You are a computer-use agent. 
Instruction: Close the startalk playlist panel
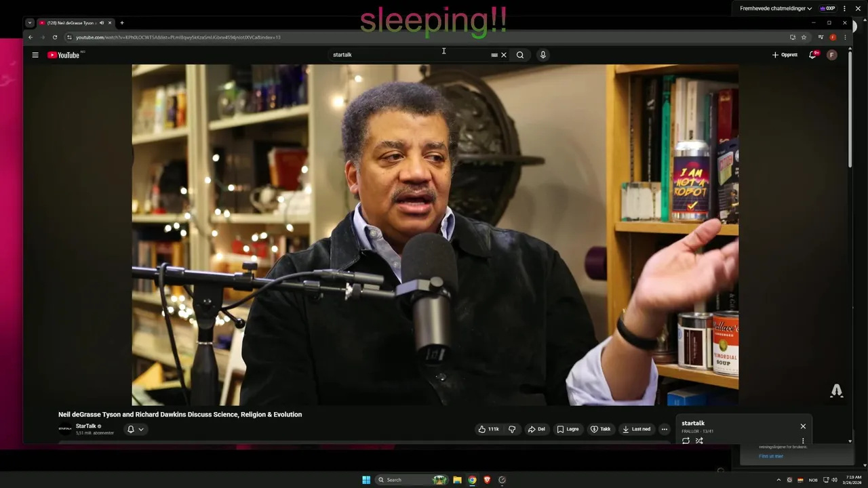coord(803,426)
